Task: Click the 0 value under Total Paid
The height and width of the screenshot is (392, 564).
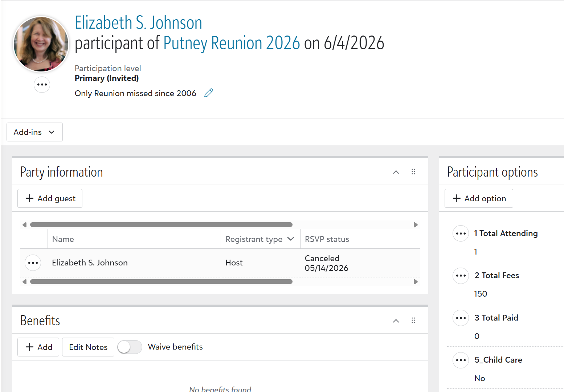Action: 477,337
